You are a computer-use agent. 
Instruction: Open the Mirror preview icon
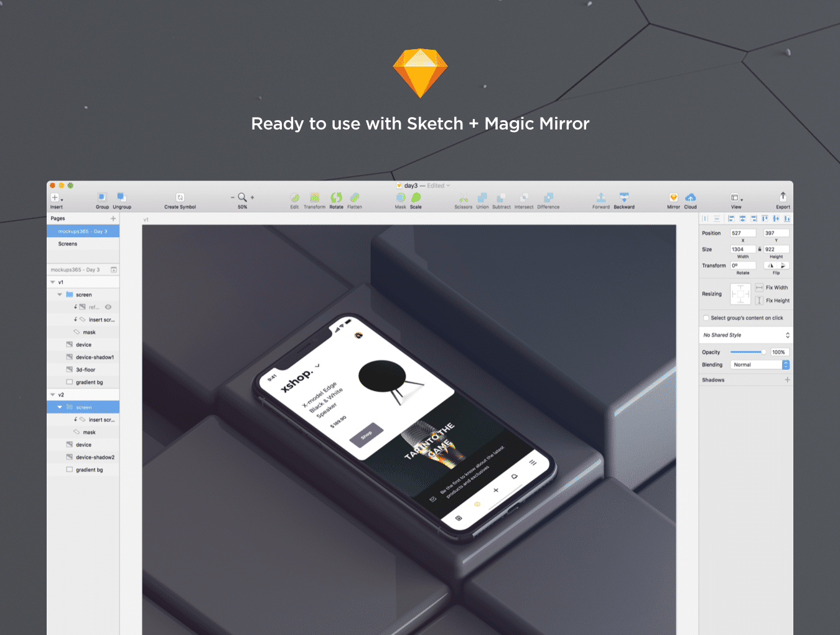click(x=673, y=197)
